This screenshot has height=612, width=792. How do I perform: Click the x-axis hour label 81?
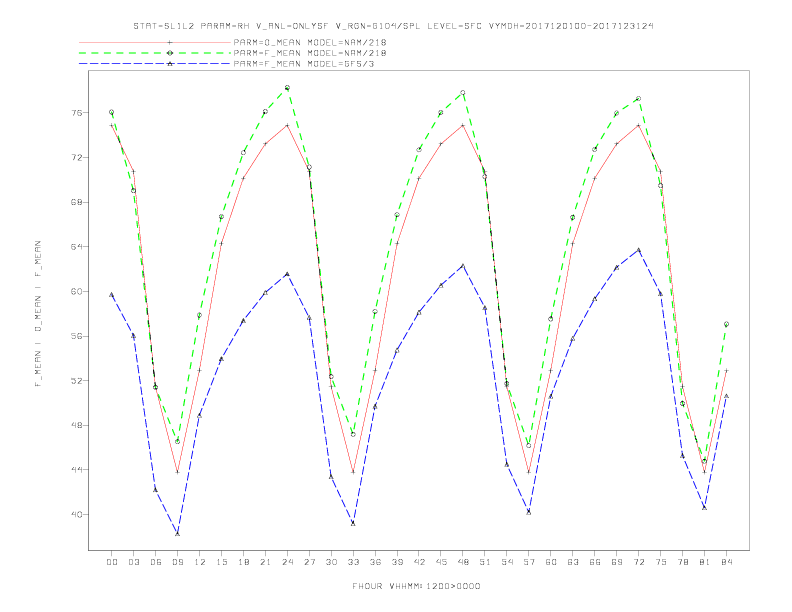[x=705, y=562]
